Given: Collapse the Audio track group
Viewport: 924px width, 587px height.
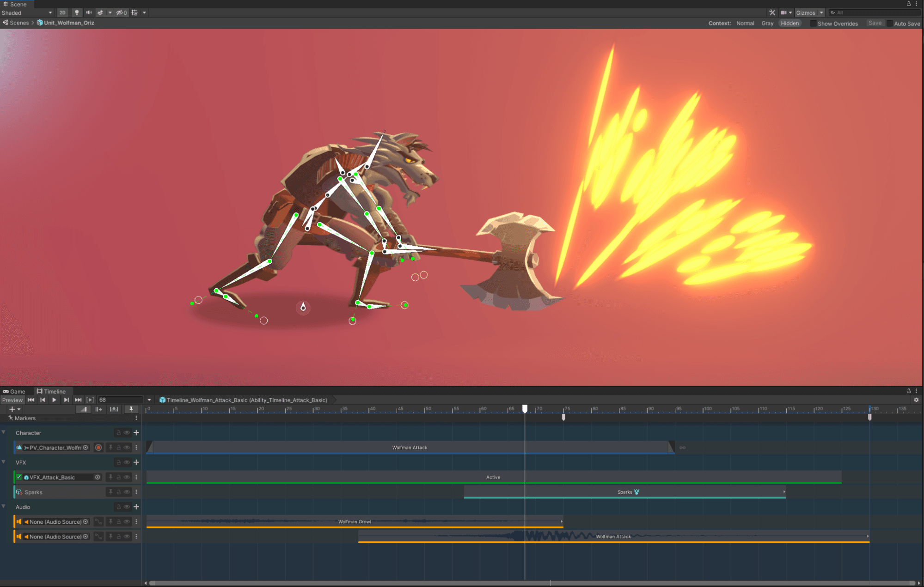Looking at the screenshot, I should (4, 506).
